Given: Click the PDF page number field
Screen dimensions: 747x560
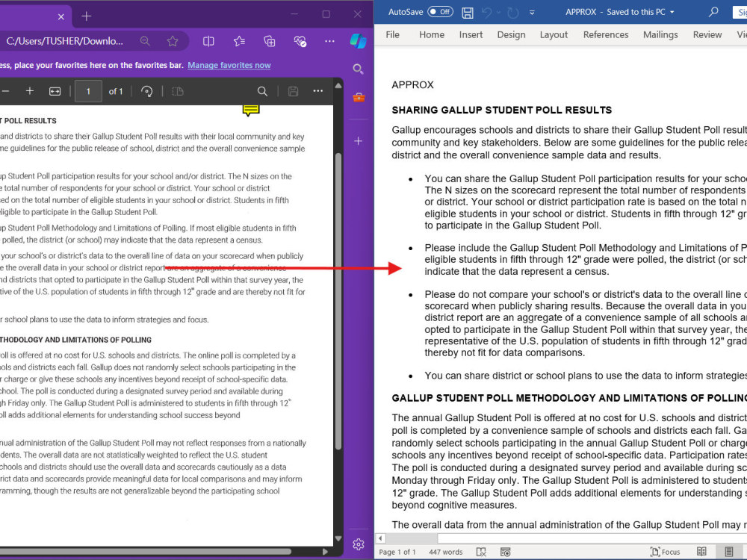Looking at the screenshot, I should click(x=88, y=91).
